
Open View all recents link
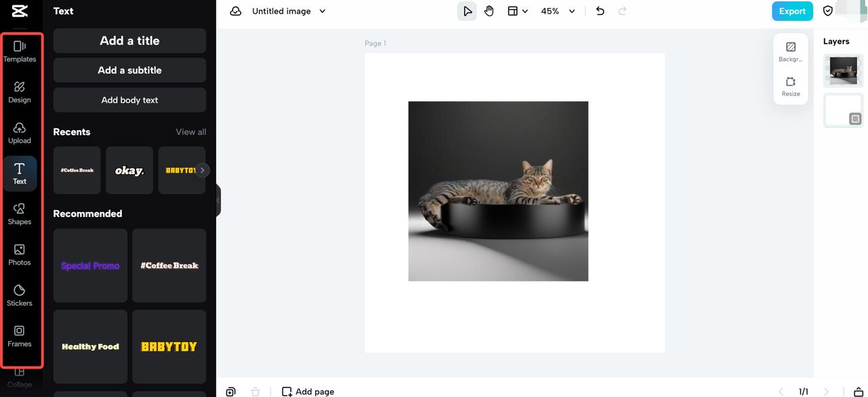point(191,132)
